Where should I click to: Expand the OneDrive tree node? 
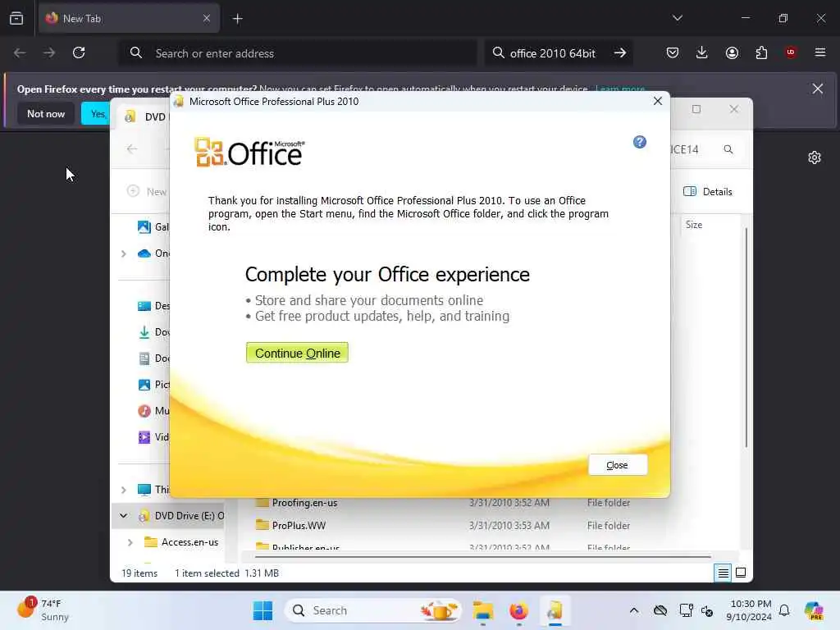pyautogui.click(x=124, y=253)
